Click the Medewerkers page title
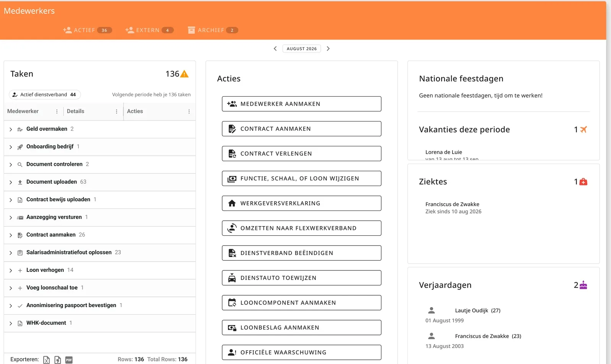611x364 pixels. 29,11
